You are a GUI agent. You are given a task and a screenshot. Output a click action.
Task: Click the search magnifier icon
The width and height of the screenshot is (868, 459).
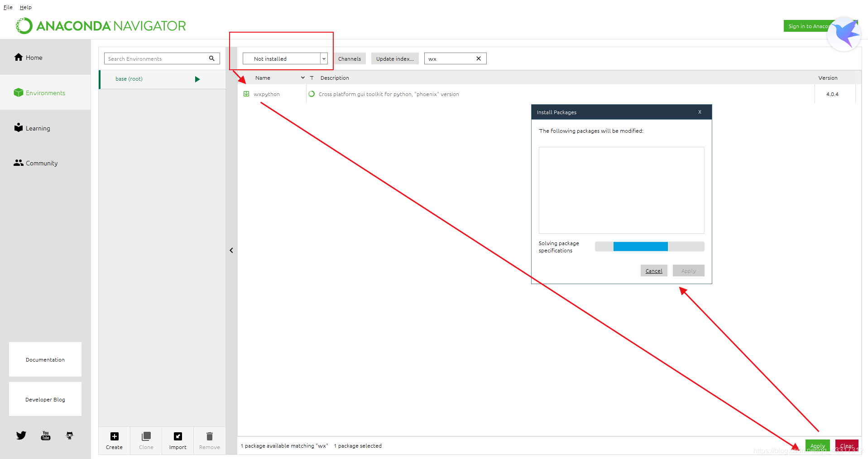[x=211, y=58]
